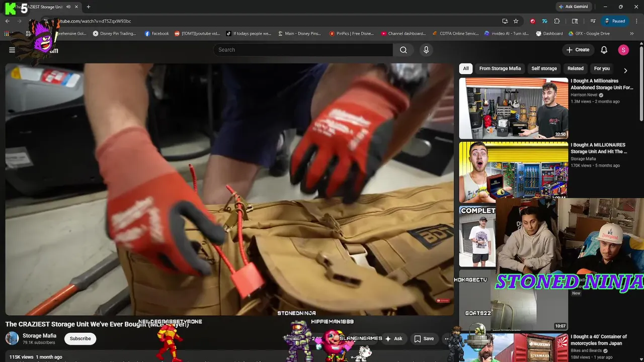Open the browser extensions puzzle icon
This screenshot has width=644, height=362.
(557, 21)
